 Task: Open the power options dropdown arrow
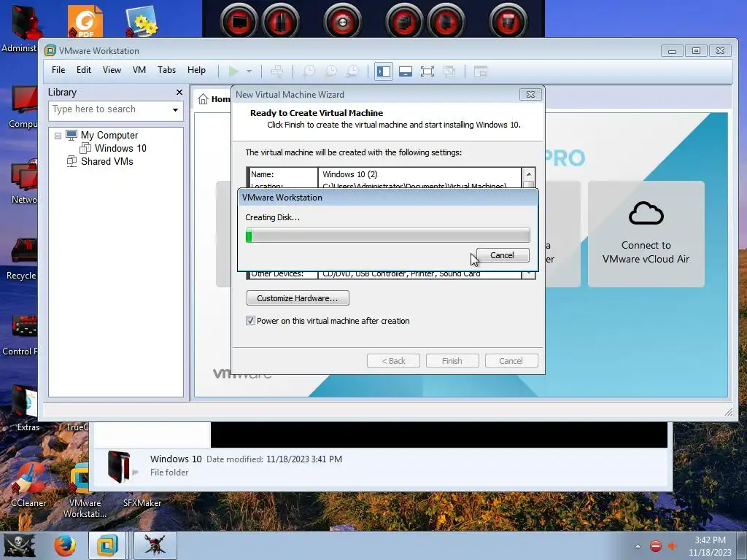click(x=249, y=71)
